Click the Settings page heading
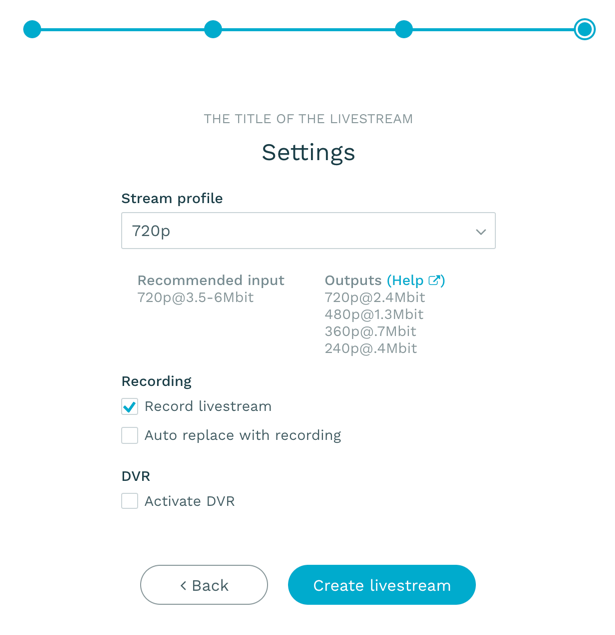Image resolution: width=615 pixels, height=635 pixels. click(308, 153)
